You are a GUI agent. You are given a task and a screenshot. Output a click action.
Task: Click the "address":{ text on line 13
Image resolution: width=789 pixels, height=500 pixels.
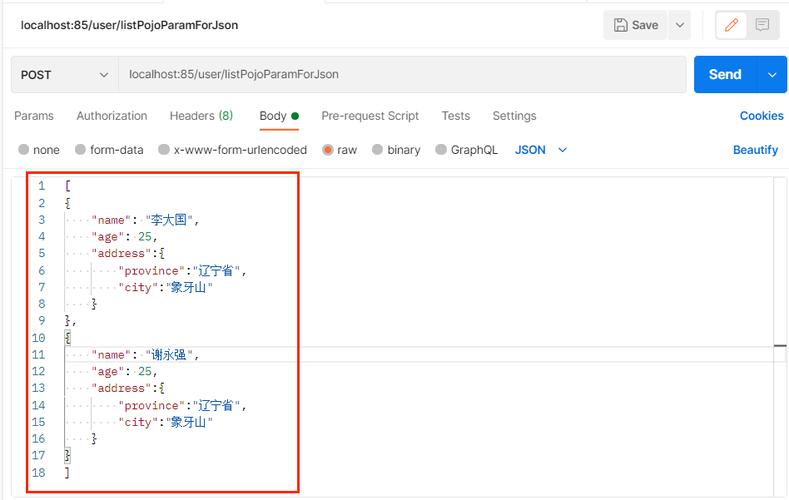tap(128, 388)
